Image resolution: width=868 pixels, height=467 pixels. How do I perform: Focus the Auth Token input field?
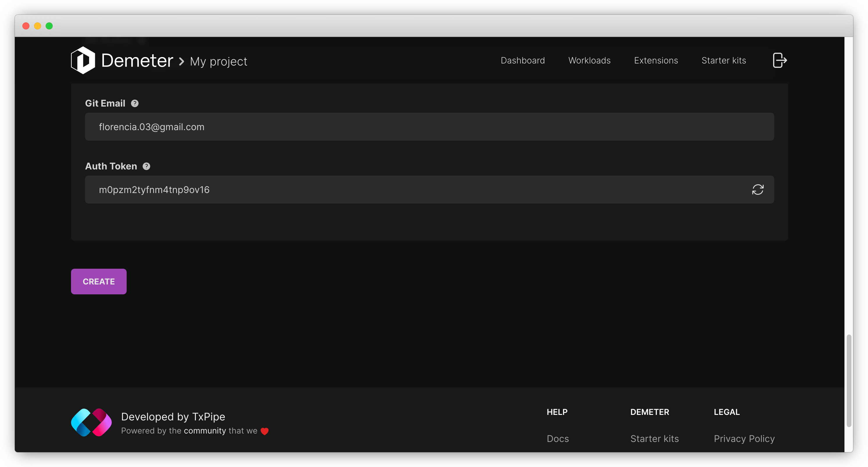[x=429, y=189]
